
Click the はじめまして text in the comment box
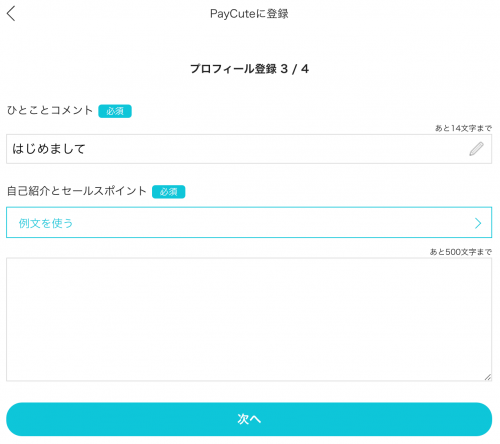tap(49, 149)
